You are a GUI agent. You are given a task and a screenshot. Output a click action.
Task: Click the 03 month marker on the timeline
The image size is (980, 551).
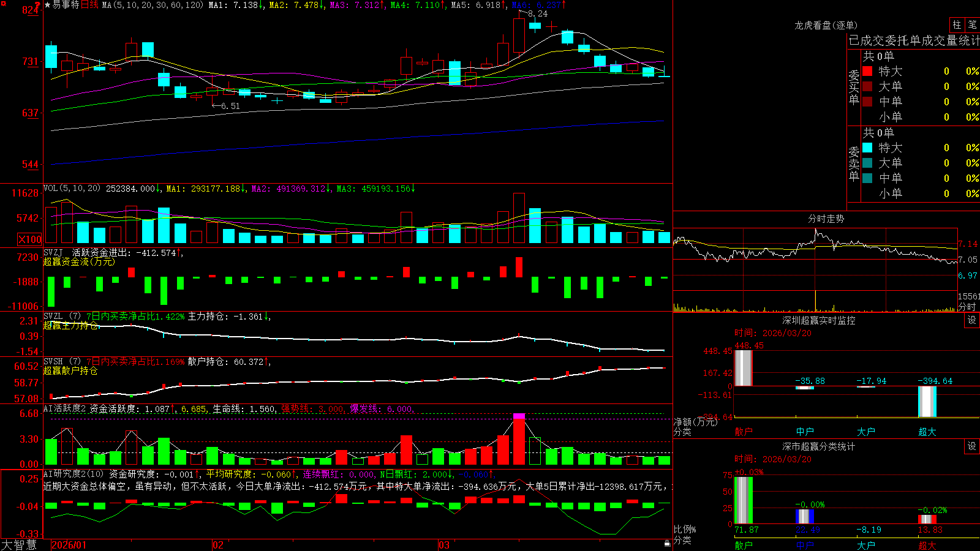pyautogui.click(x=444, y=545)
